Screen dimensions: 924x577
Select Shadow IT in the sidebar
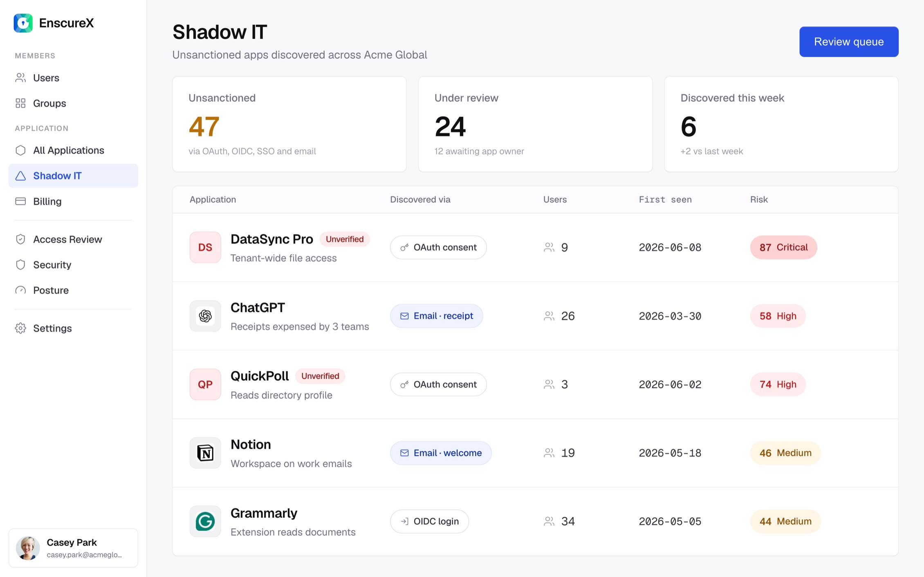(x=73, y=176)
